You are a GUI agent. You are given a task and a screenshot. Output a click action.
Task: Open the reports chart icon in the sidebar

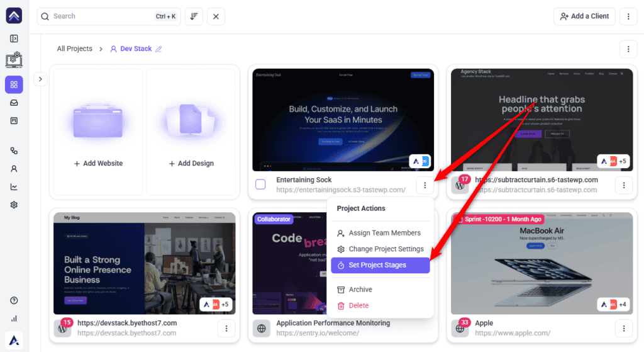[x=14, y=186]
